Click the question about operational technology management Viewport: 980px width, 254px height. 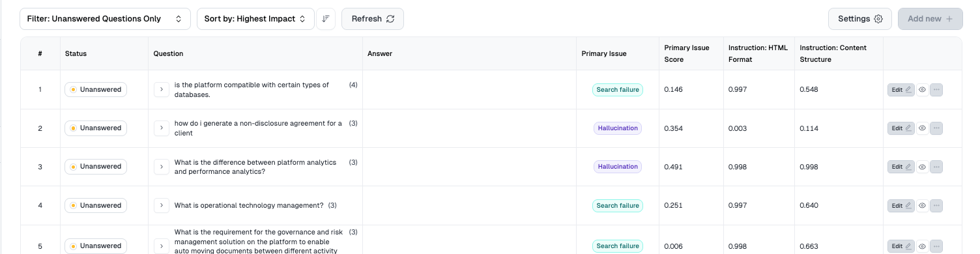[249, 206]
